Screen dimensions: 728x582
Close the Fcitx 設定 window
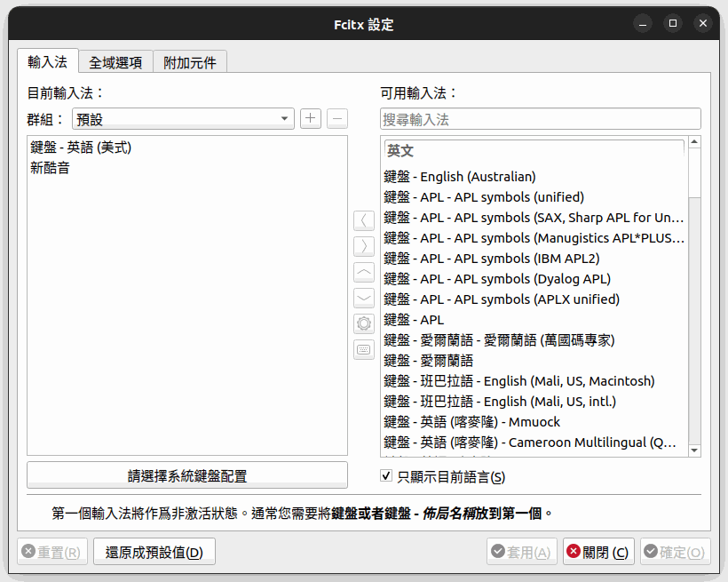(x=703, y=23)
